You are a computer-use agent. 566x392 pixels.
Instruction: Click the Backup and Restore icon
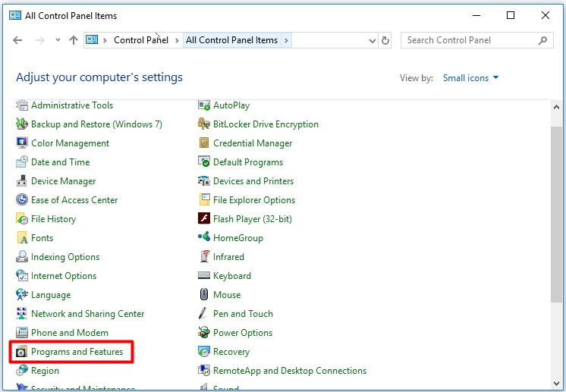click(x=22, y=124)
